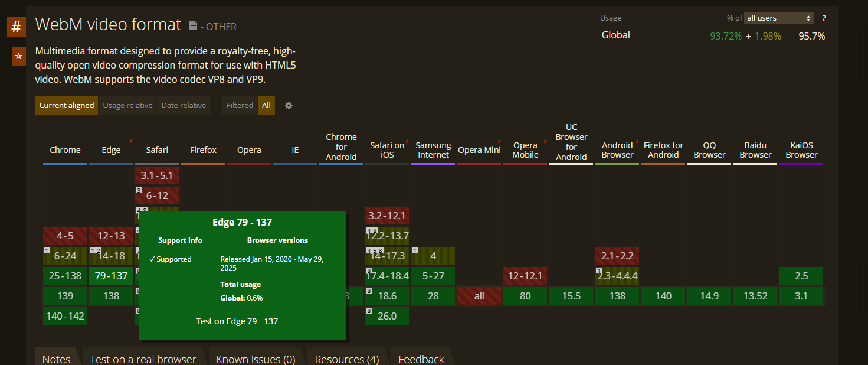Click the Safari on iOS column header
868x365 pixels.
pos(387,150)
